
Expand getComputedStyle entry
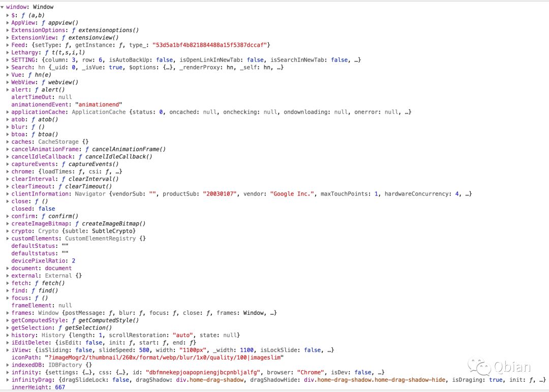(7, 320)
